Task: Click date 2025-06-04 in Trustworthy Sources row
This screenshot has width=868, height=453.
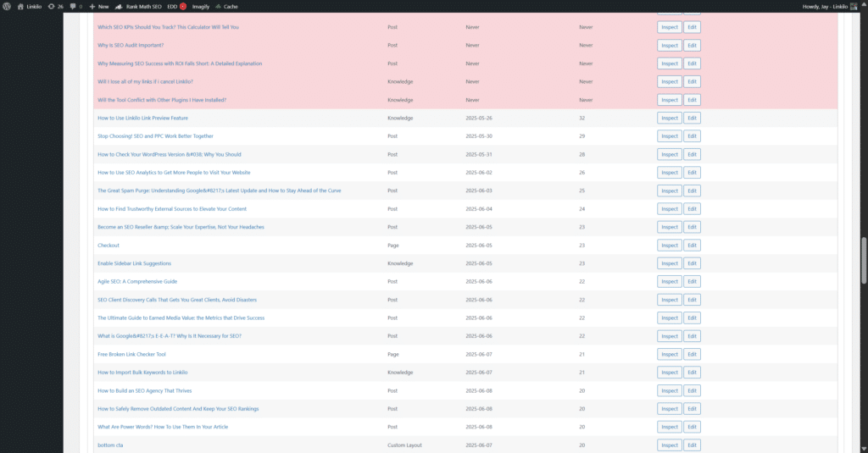Action: click(479, 209)
